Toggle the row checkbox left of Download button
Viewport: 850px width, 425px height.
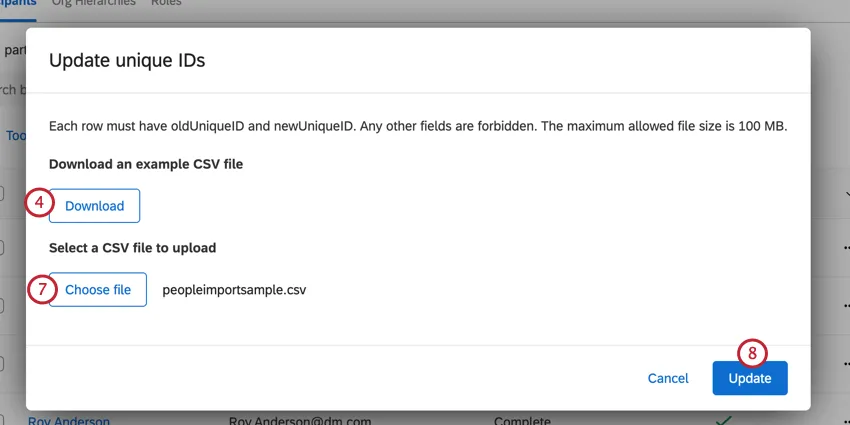3,193
